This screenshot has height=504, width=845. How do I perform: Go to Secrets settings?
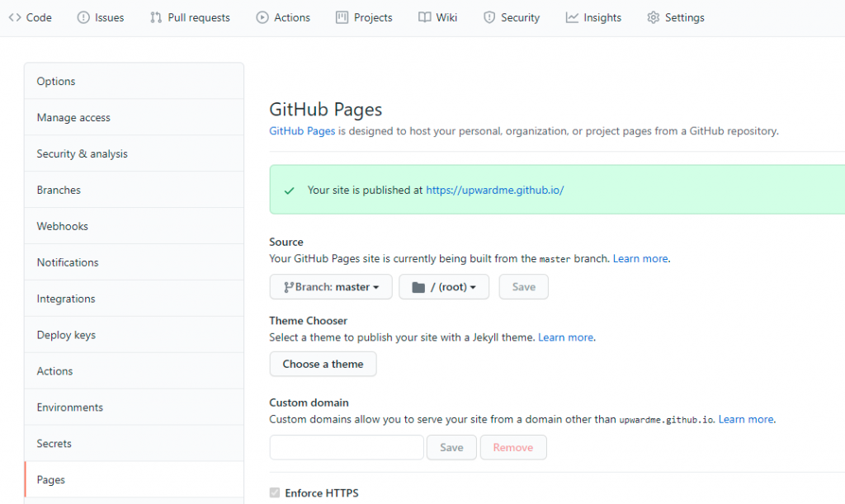click(x=135, y=443)
